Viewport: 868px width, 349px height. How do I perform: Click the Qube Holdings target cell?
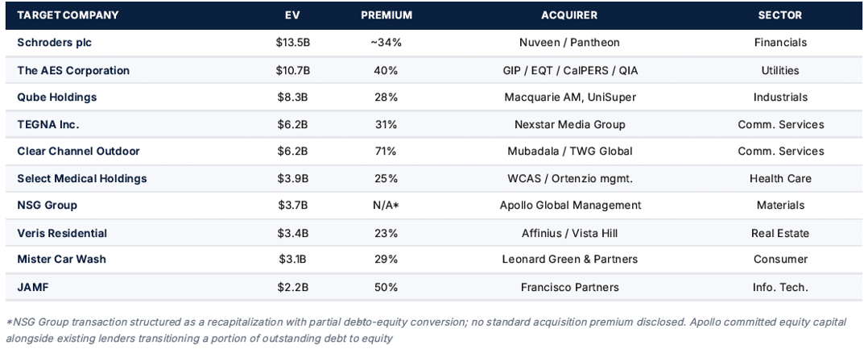(x=57, y=98)
